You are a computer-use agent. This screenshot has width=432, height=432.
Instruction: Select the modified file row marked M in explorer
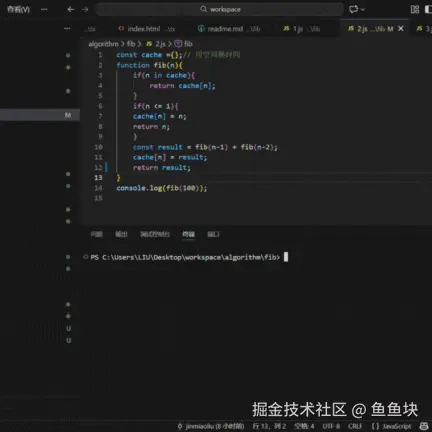click(x=40, y=115)
